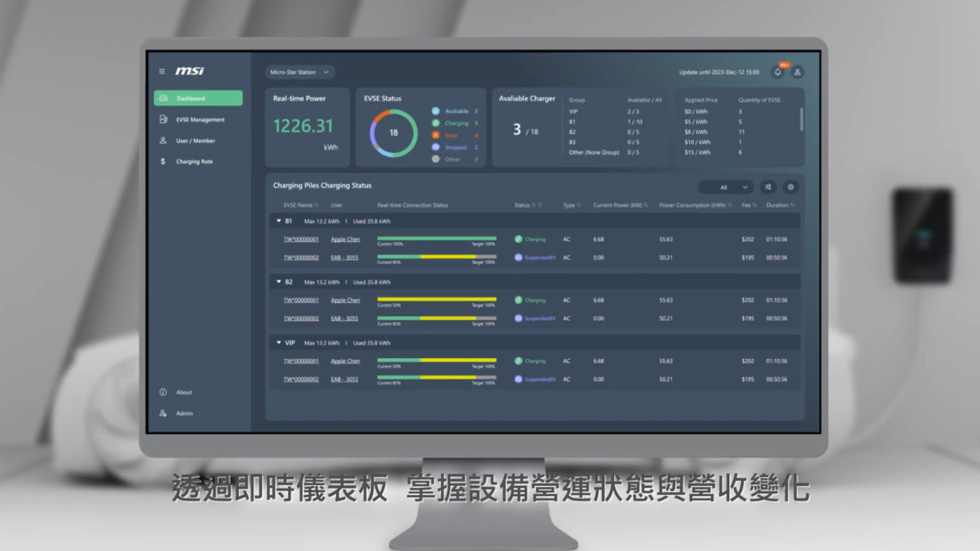Open the notification bell icon
The image size is (980, 551).
pos(778,72)
